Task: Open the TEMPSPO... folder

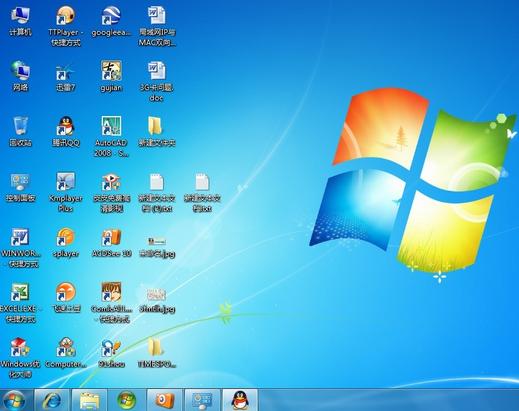Action: click(x=157, y=353)
